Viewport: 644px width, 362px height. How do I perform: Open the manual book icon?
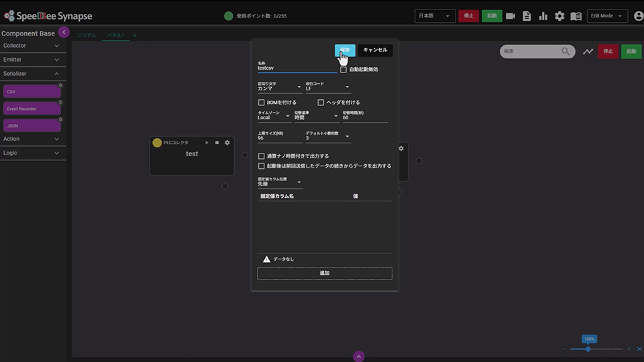576,16
